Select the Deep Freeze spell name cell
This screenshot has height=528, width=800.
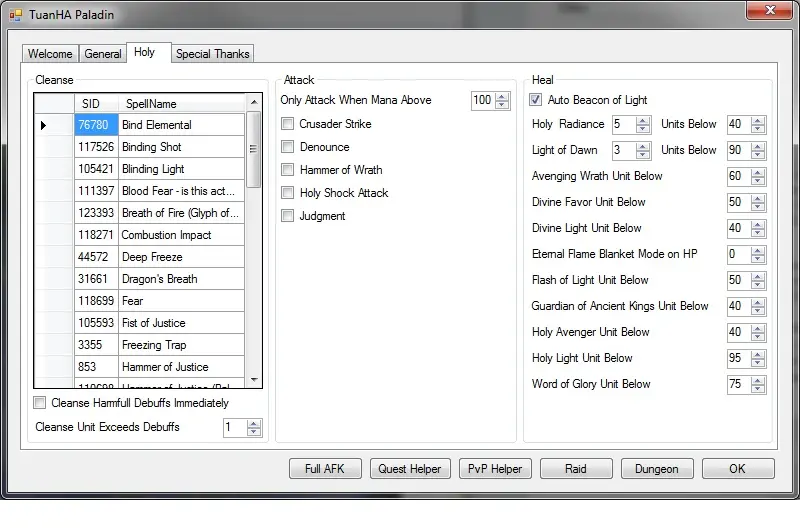point(181,257)
